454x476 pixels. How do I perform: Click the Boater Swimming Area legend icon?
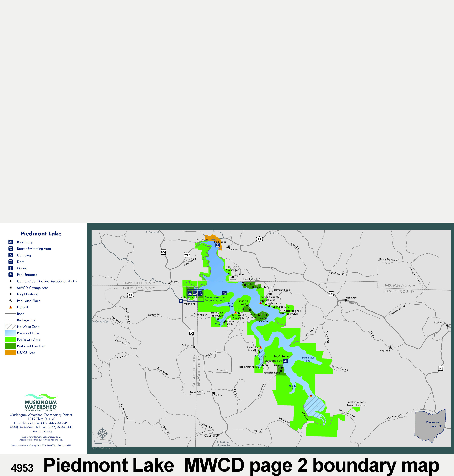10,249
